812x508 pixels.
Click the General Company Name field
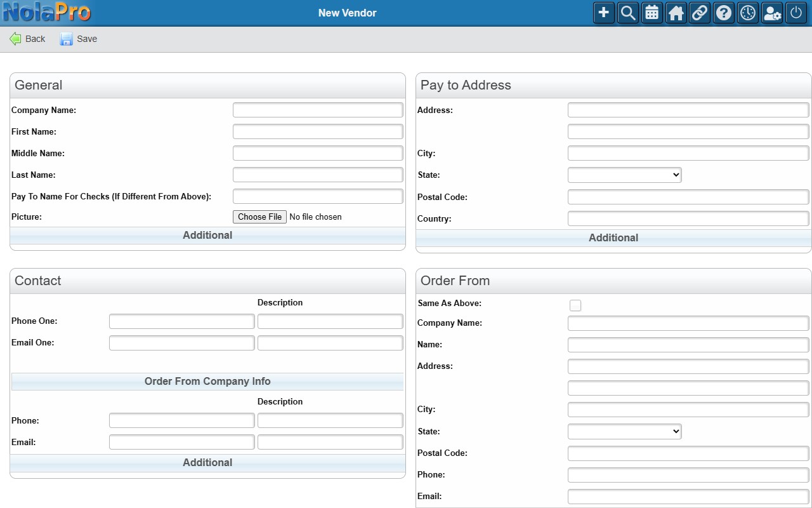[318, 110]
